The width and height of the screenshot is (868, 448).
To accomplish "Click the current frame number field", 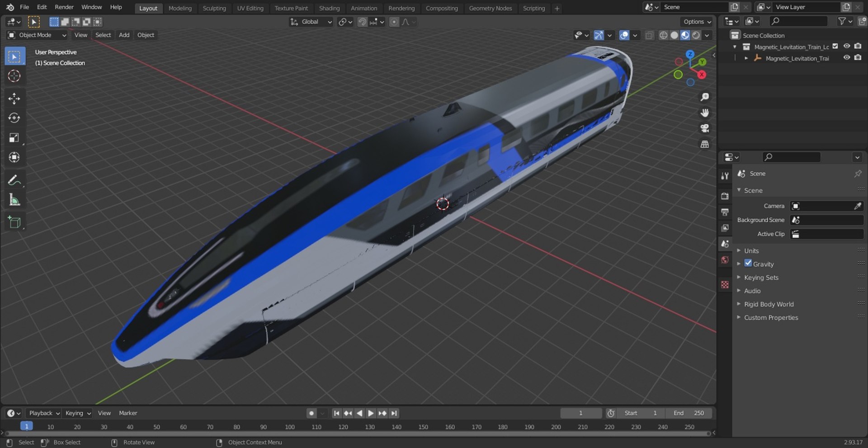I will (x=581, y=413).
